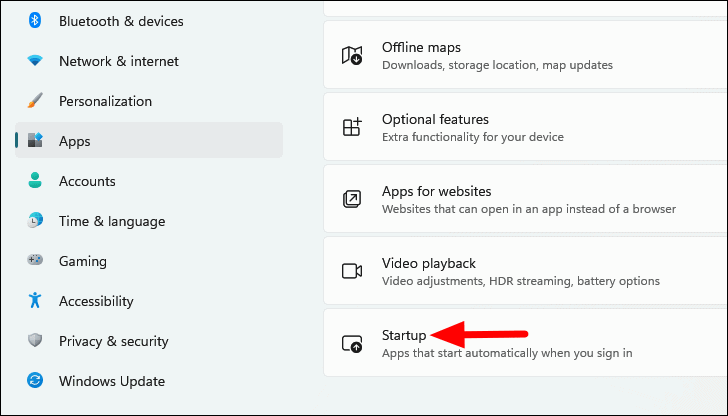Click the Accessibility figure icon
This screenshot has height=416, width=728.
(35, 300)
